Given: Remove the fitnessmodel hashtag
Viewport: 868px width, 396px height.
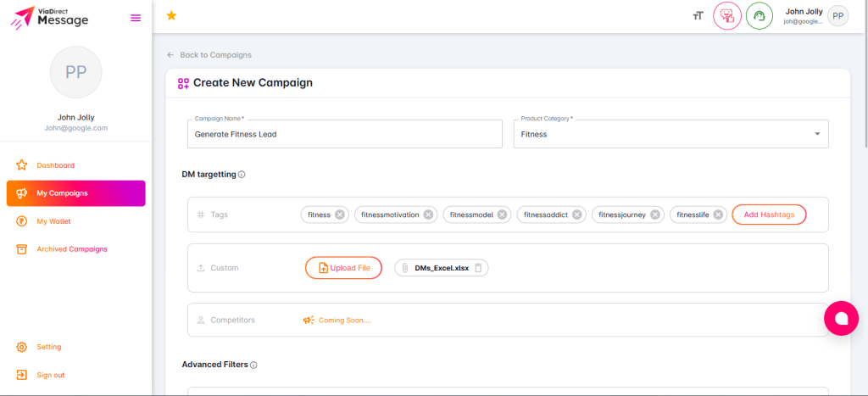Looking at the screenshot, I should 502,215.
